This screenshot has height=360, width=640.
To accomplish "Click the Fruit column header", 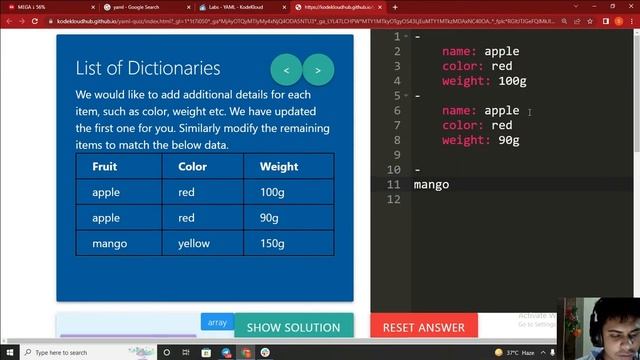I will pos(119,167).
